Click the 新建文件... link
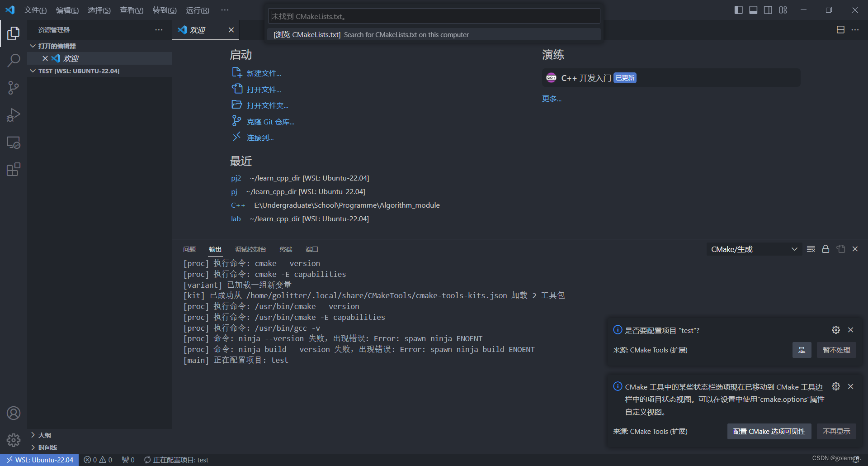The height and width of the screenshot is (466, 868). (264, 73)
